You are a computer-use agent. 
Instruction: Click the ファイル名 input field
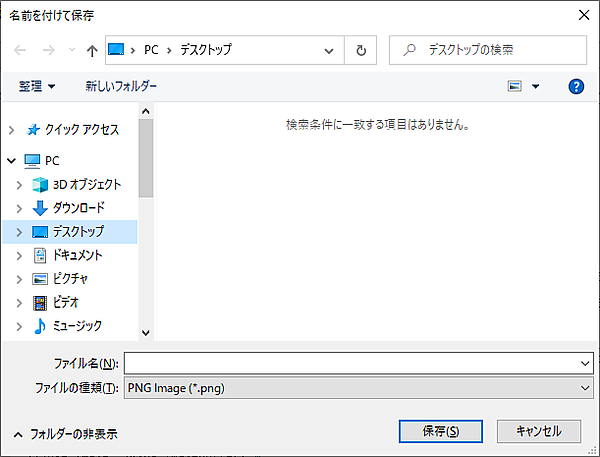(359, 363)
